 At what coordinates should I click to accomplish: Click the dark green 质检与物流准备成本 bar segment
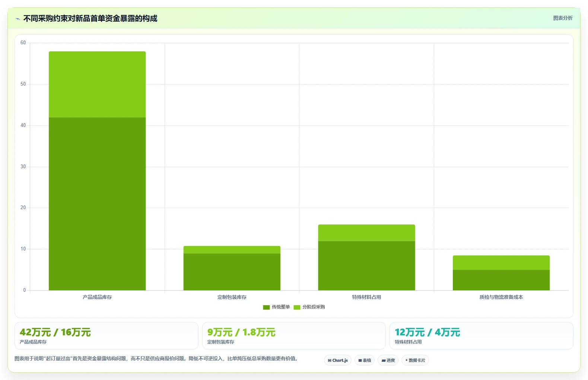click(x=501, y=280)
